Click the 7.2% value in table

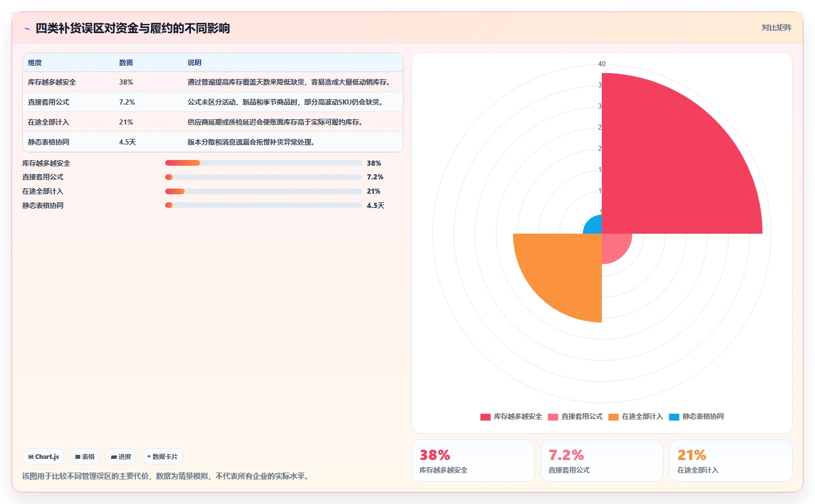pyautogui.click(x=127, y=102)
